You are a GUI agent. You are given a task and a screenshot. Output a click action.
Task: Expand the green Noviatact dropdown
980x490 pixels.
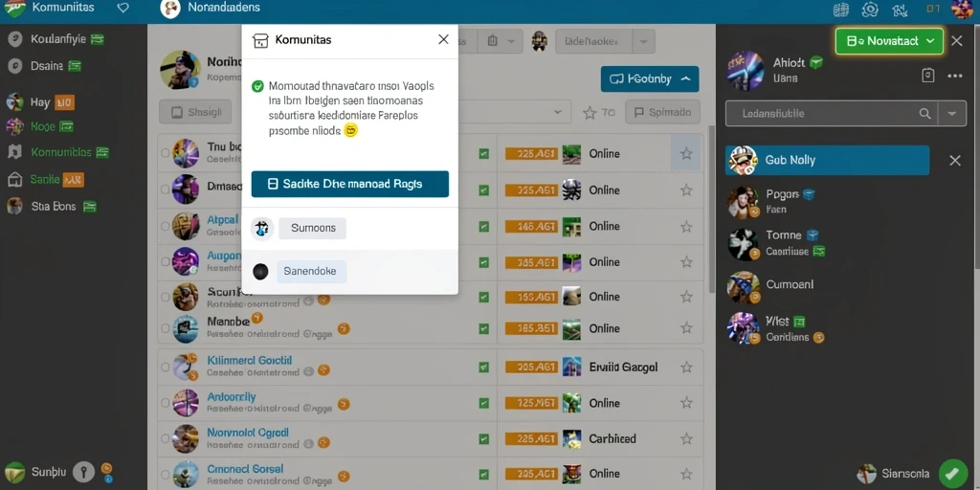(x=889, y=41)
